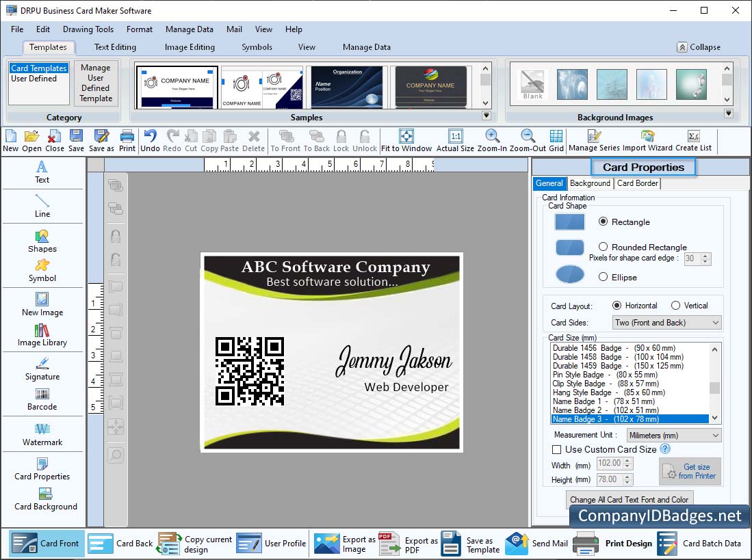The height and width of the screenshot is (560, 752).
Task: Click Fit to Window
Action: click(x=406, y=142)
